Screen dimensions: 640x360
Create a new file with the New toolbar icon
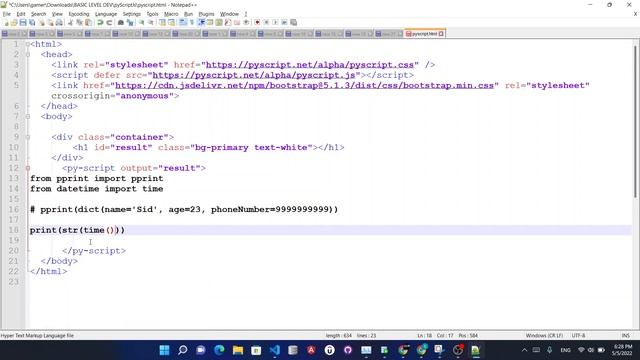6,22
